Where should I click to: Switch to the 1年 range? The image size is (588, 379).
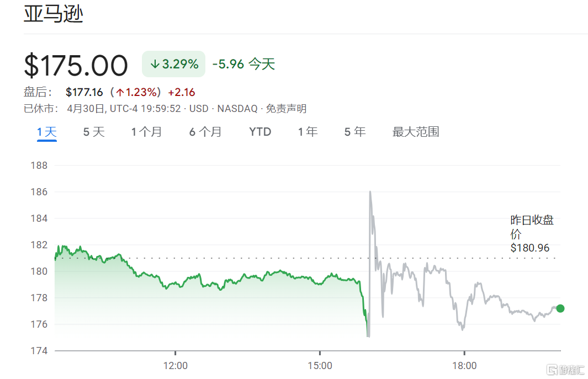308,132
